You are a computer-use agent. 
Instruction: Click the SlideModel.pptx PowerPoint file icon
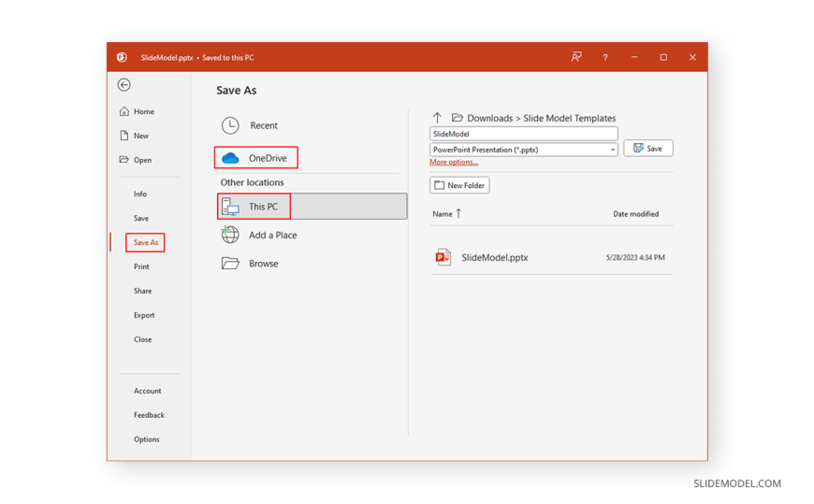tap(443, 257)
